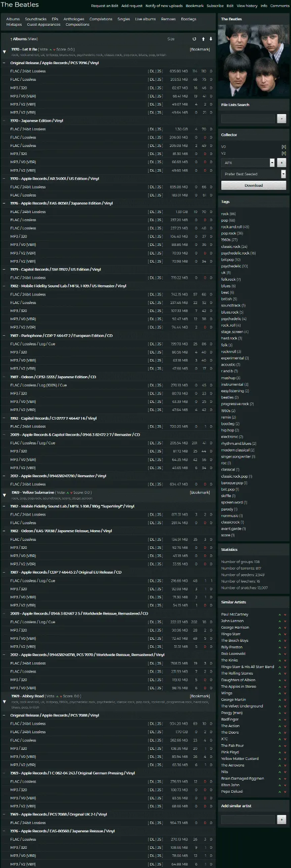Toggle the 1976 EAS-80561 Japanese Edition group

coord(5,203)
